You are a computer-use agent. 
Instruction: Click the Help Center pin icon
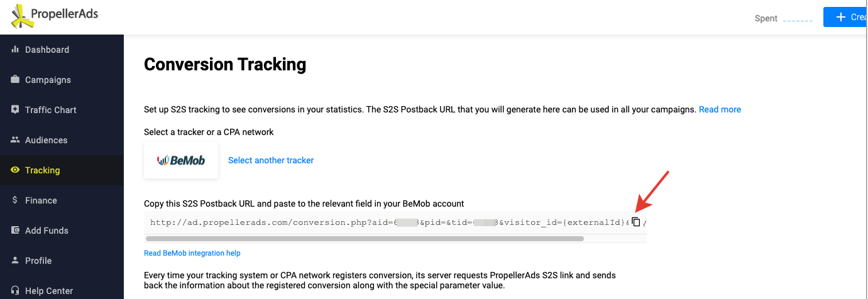click(x=15, y=291)
